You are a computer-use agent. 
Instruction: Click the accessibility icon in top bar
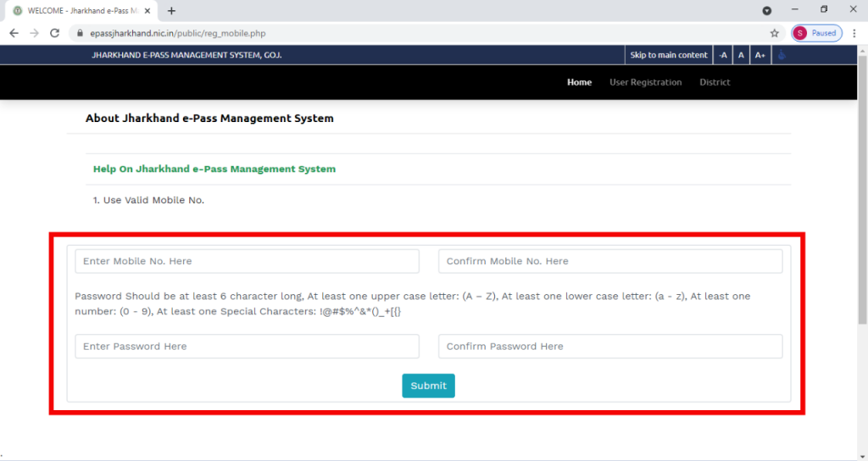[782, 55]
